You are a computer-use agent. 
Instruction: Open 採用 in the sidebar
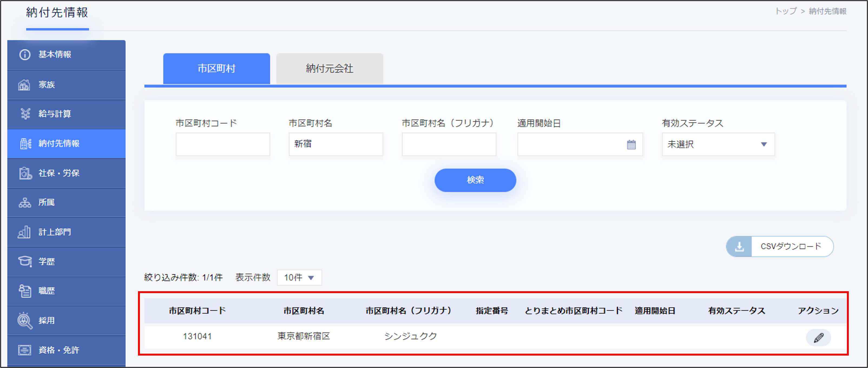(47, 320)
